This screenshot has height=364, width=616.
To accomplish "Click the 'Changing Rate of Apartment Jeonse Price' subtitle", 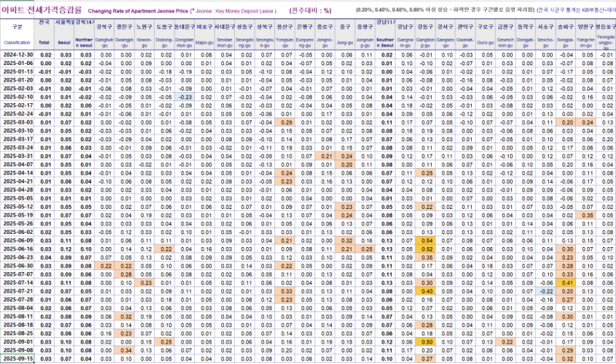I will click(x=138, y=11).
